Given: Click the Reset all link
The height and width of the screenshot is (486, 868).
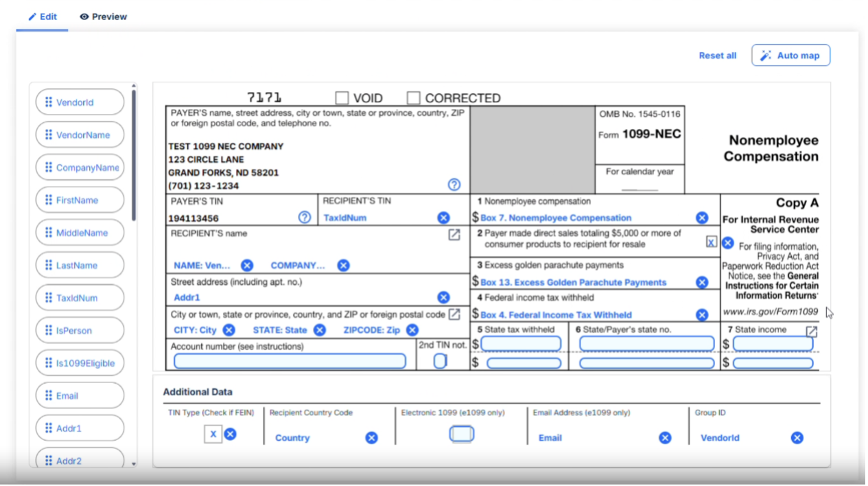Looking at the screenshot, I should coord(717,56).
